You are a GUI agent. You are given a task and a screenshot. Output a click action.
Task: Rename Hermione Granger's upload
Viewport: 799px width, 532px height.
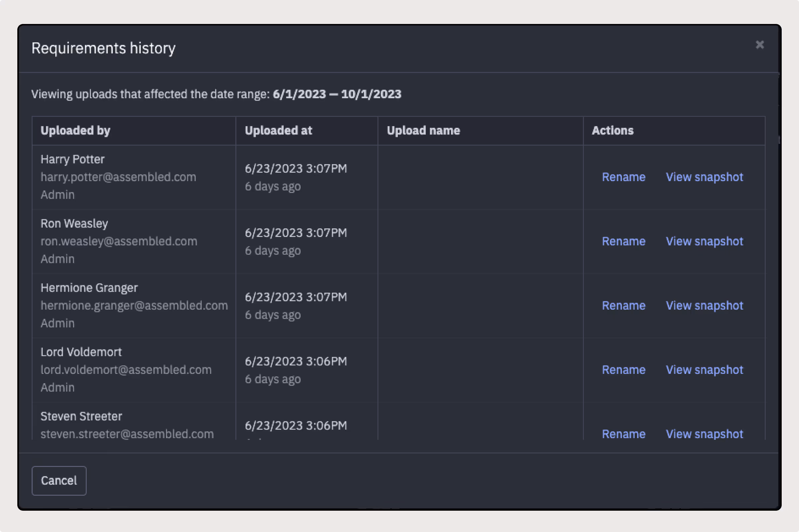623,305
